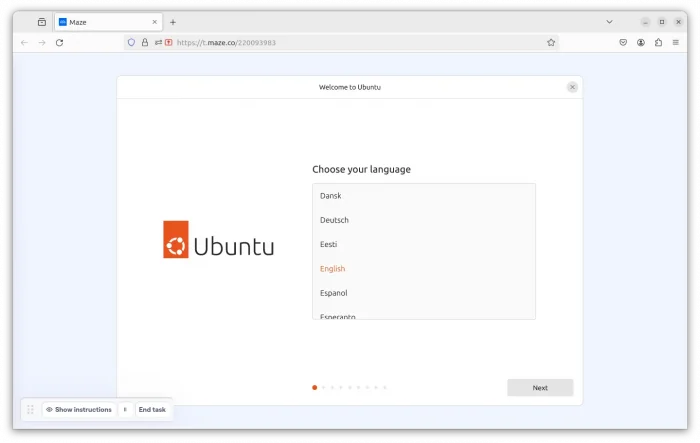
Task: Close the Maze tab
Action: tap(154, 22)
